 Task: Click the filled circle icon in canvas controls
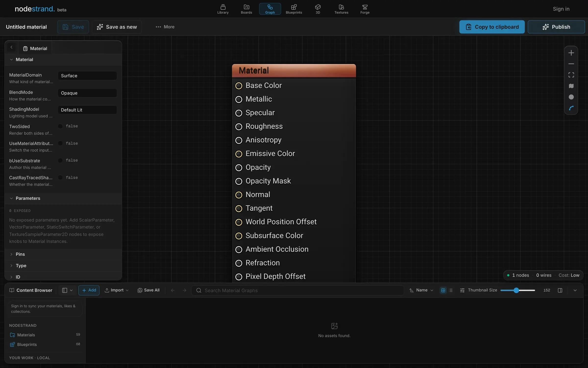[571, 97]
